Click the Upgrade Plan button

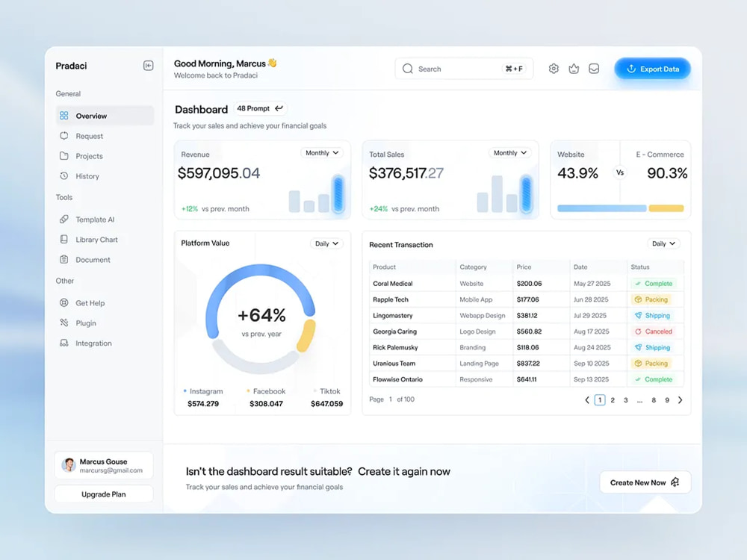[x=104, y=494]
